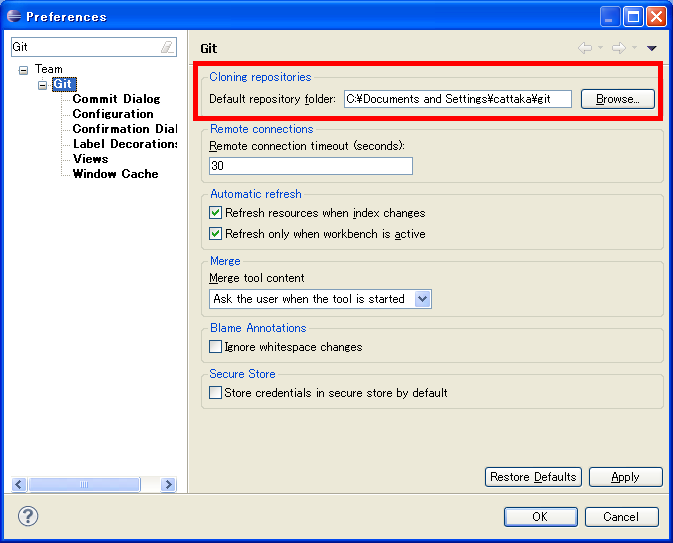This screenshot has width=673, height=543.
Task: Open the page view menu triangle
Action: (x=652, y=48)
